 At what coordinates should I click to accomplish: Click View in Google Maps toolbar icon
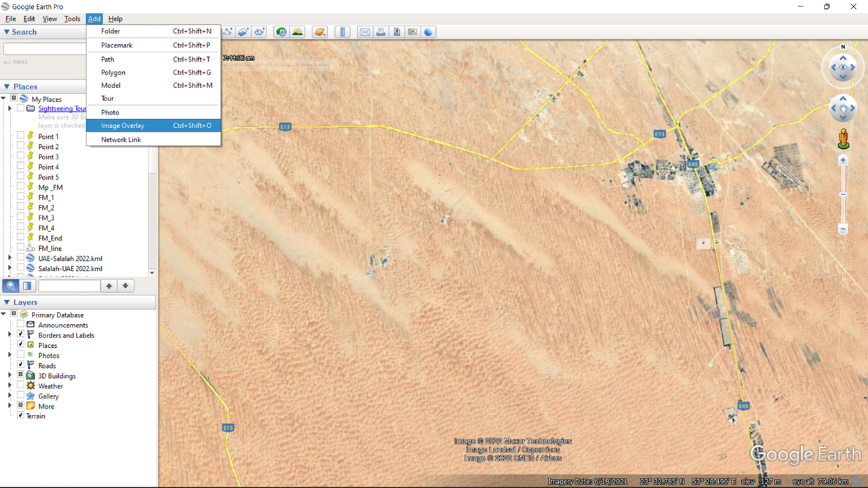pos(412,32)
